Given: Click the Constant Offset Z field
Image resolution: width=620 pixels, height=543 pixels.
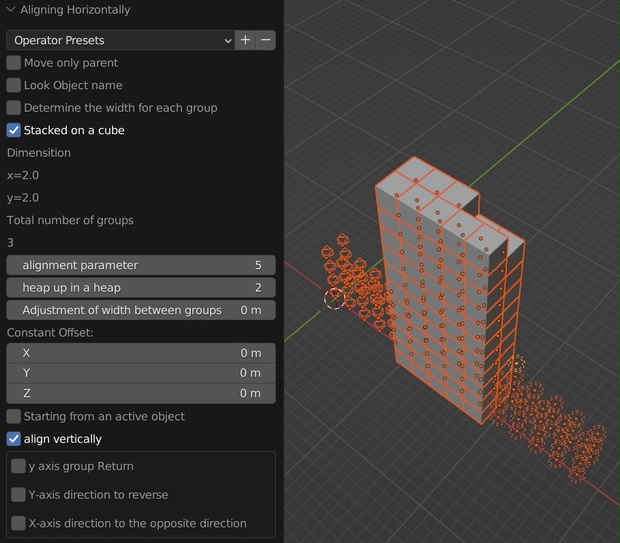Looking at the screenshot, I should (x=141, y=394).
